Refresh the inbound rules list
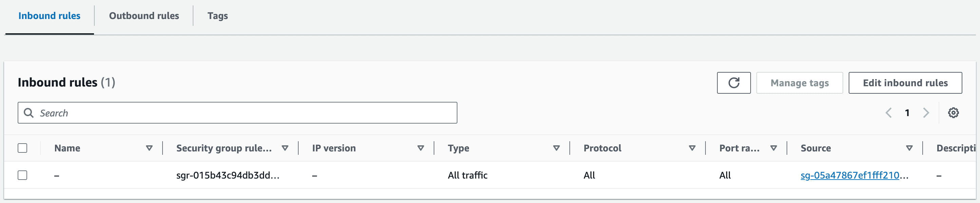Viewport: 980px width, 203px height. 734,82
